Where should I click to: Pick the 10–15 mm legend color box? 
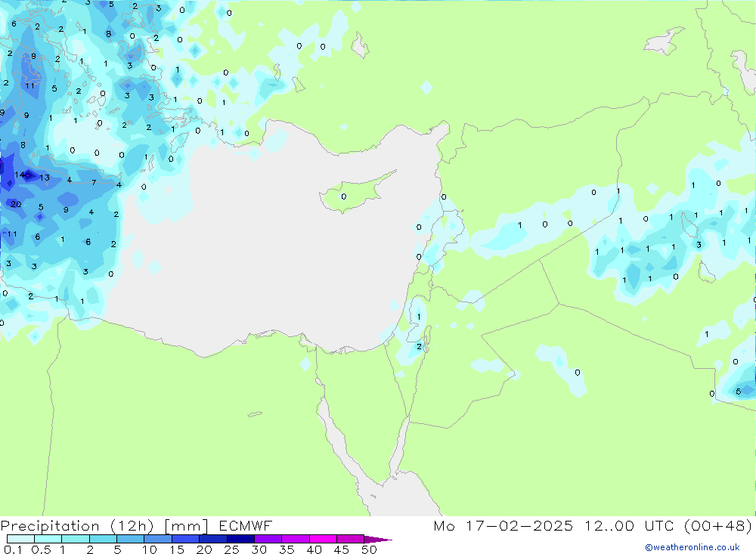[x=158, y=539]
